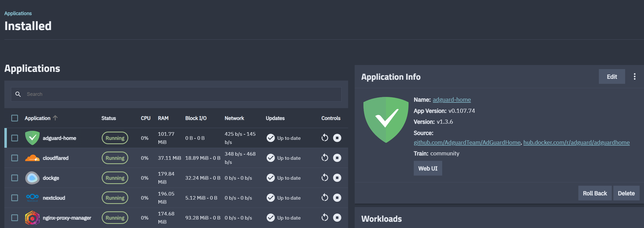Select the dockge application name
This screenshot has width=644, height=228.
pos(51,178)
